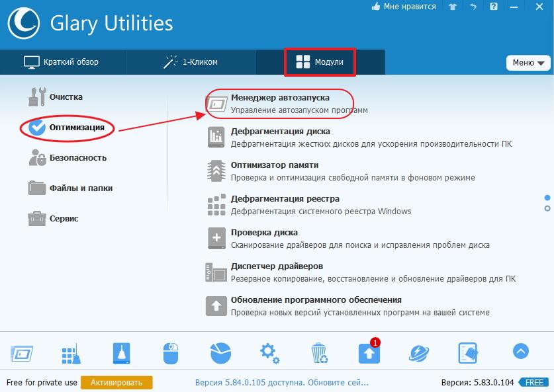Open the Startup Manager icon in bottom toolbar
This screenshot has width=554, height=392.
(x=22, y=353)
